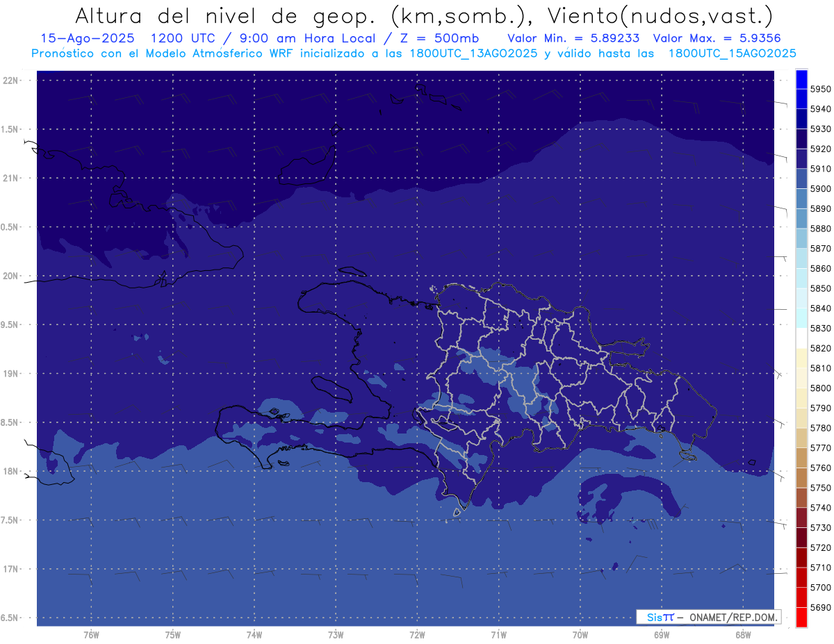The image size is (834, 644).
Task: Click the 18N latitude tick label
Action: 11,471
